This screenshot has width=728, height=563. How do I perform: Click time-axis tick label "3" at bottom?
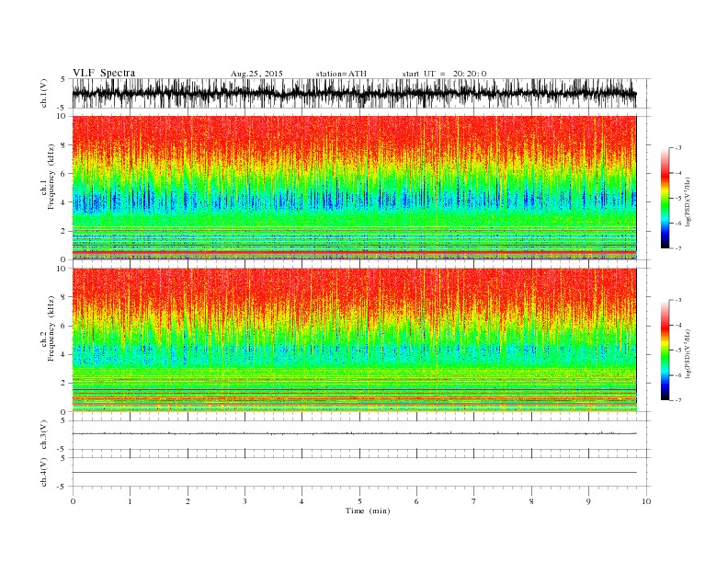(x=245, y=501)
